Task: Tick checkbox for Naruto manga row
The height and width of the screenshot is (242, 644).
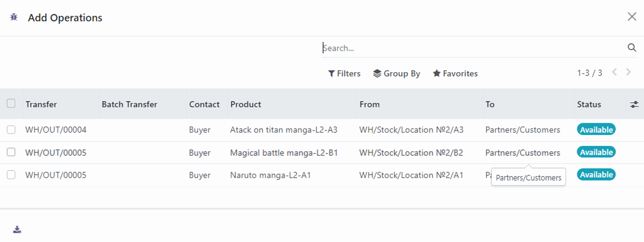Action: point(11,175)
